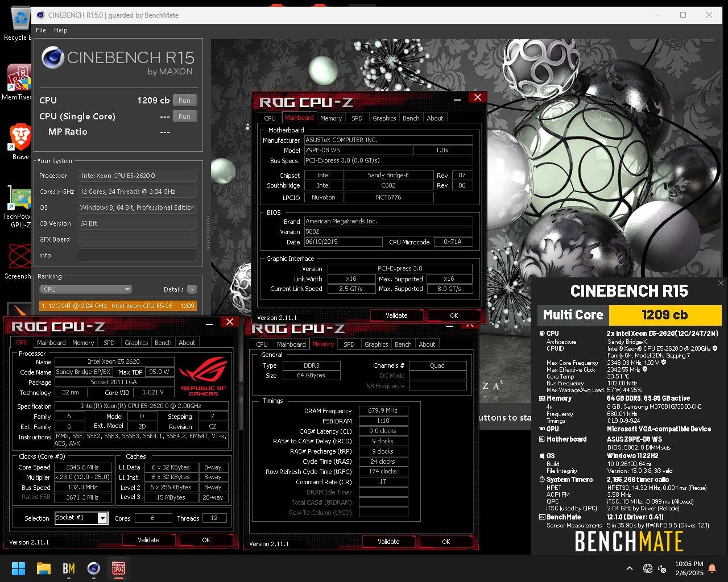Click the yellow 1209 cb Multi Core score
Screen dimensions: 728x582
coord(665,315)
